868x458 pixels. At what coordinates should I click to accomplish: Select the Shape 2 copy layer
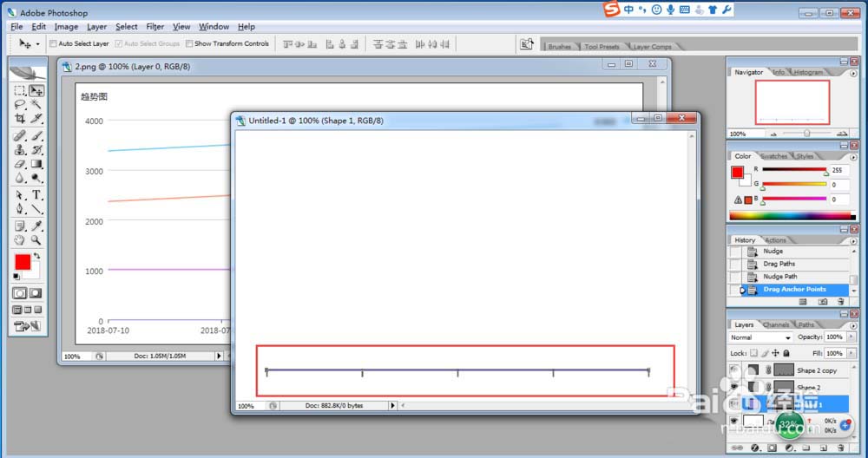coord(817,370)
